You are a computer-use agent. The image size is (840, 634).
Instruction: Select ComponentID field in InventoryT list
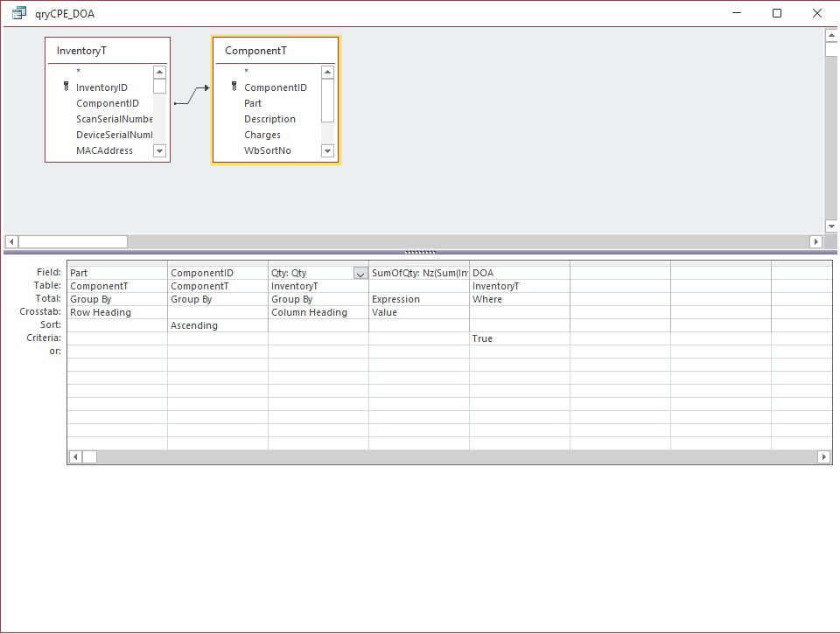point(107,103)
